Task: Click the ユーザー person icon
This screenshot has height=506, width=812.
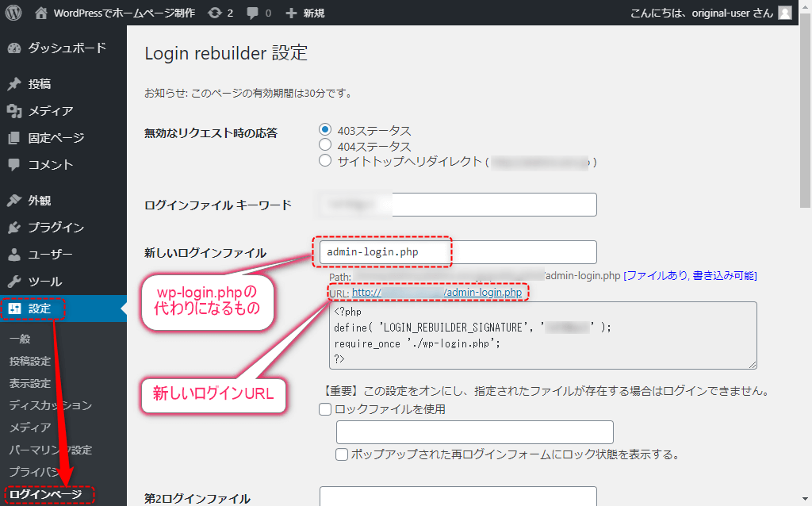Action: click(x=14, y=255)
